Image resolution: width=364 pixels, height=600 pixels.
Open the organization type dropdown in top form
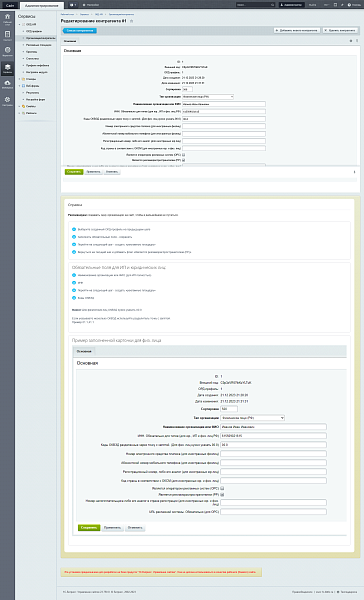(208, 97)
